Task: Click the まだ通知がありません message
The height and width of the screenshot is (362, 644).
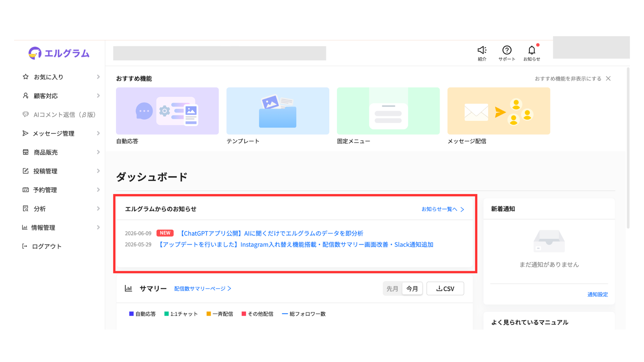Action: [x=549, y=264]
